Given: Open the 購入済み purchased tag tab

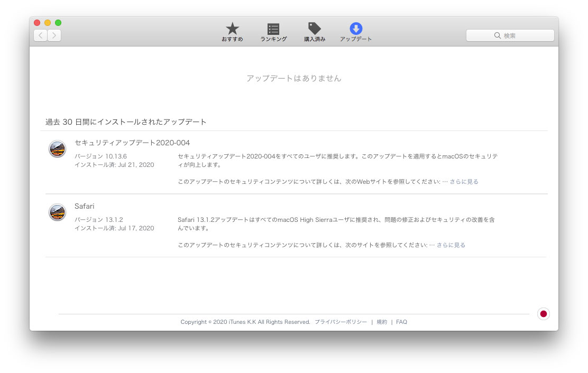Looking at the screenshot, I should (x=314, y=32).
